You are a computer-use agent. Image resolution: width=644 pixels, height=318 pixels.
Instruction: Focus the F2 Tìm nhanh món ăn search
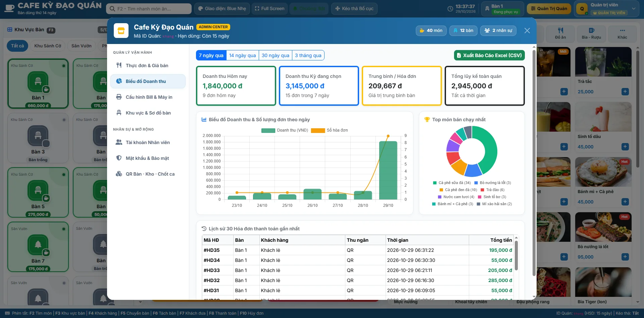tap(149, 9)
